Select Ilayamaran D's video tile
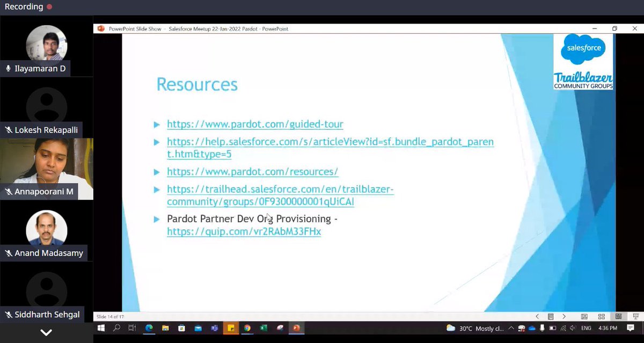Viewport: 644px width, 343px height. pos(46,46)
